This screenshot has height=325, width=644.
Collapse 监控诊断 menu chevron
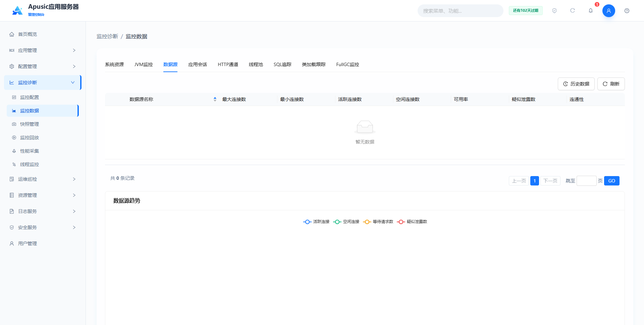coord(73,83)
